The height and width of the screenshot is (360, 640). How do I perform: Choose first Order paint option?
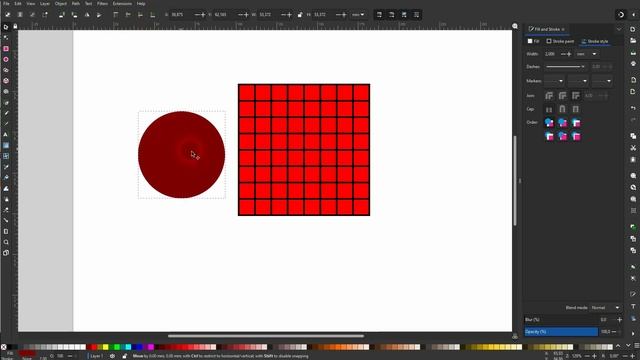point(549,122)
